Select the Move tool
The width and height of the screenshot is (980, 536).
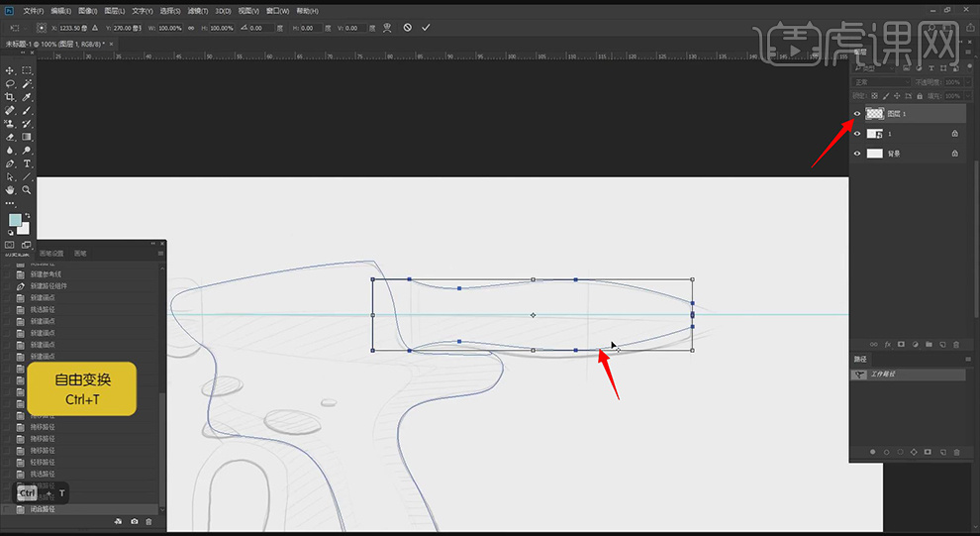[x=9, y=70]
